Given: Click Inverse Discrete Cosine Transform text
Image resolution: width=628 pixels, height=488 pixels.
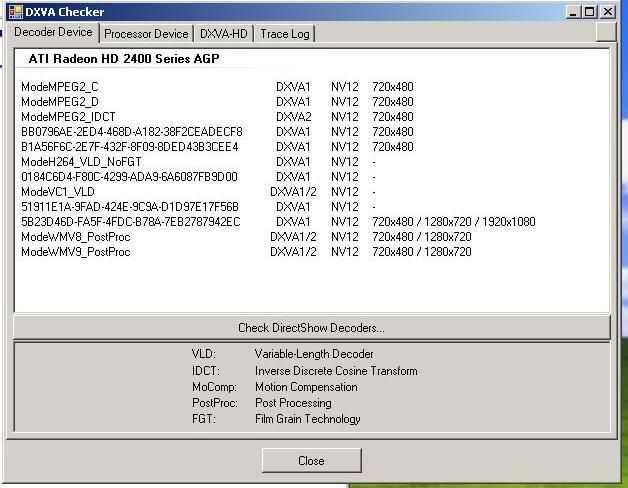Looking at the screenshot, I should pos(336,371).
